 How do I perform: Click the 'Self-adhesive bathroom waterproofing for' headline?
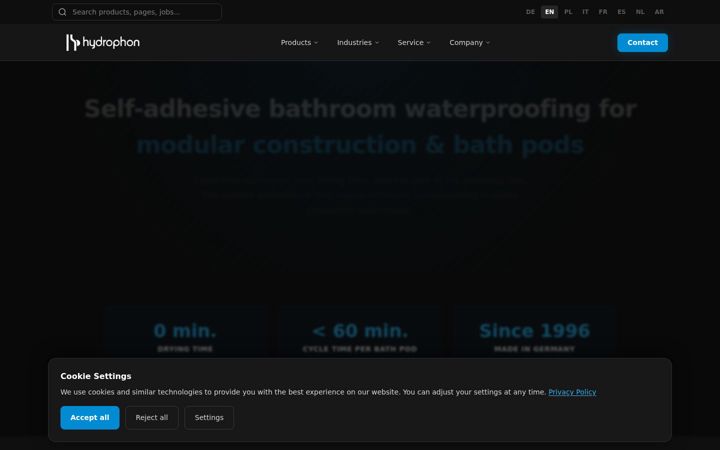(360, 109)
